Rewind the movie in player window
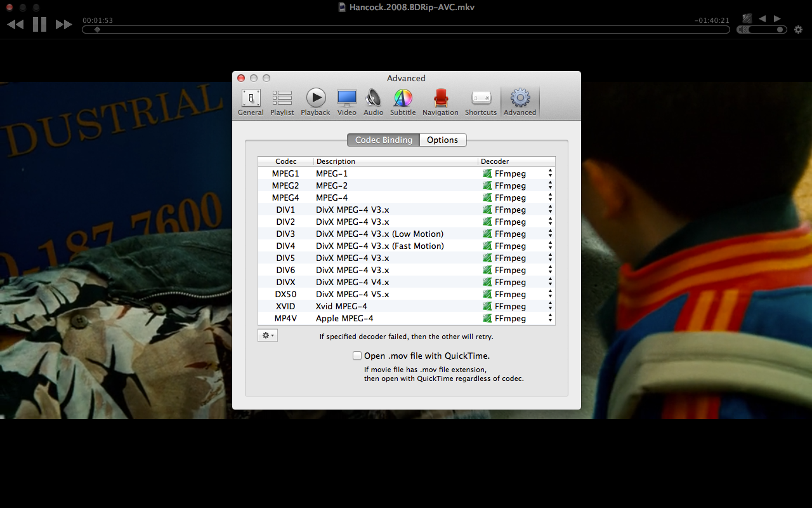Viewport: 812px width, 508px height. [15, 25]
